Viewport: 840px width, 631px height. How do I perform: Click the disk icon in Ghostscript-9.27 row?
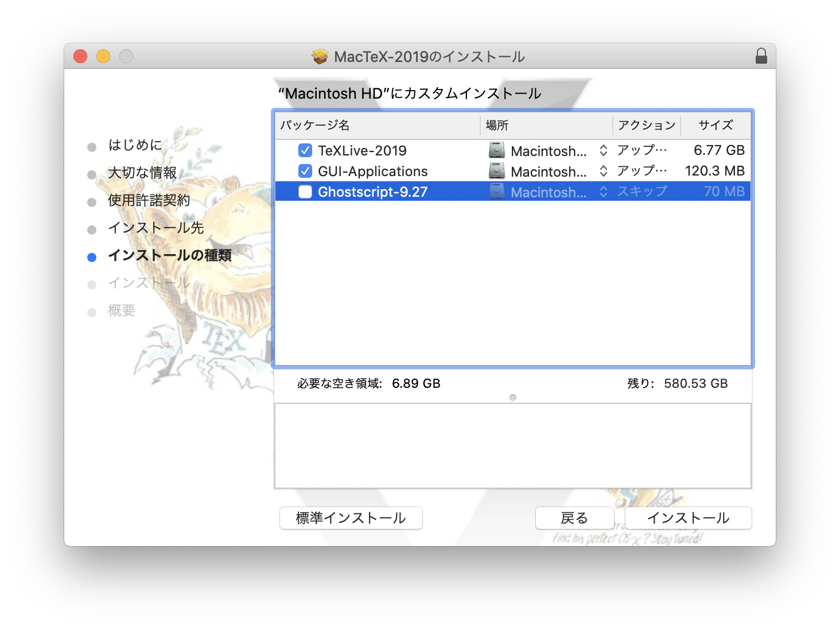[x=497, y=192]
